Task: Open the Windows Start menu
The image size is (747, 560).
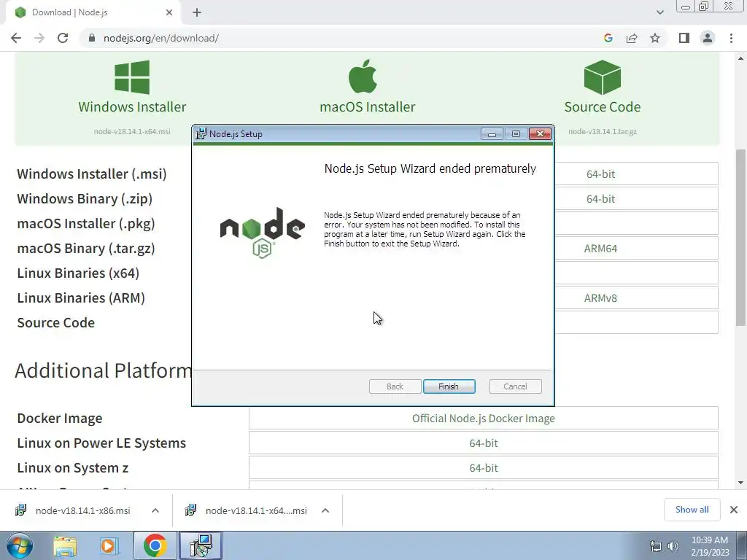Action: [19, 545]
